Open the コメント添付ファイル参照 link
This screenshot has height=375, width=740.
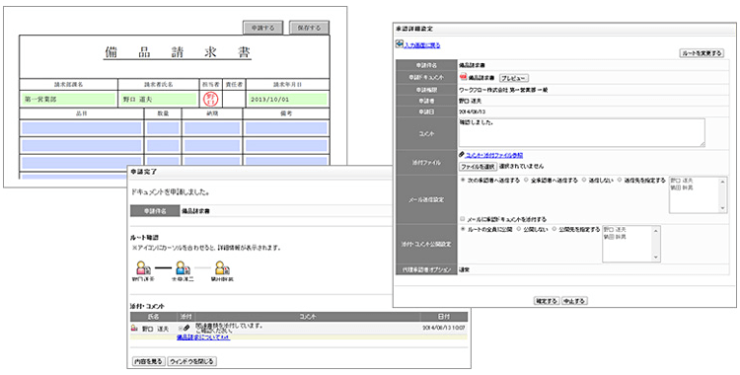(494, 155)
